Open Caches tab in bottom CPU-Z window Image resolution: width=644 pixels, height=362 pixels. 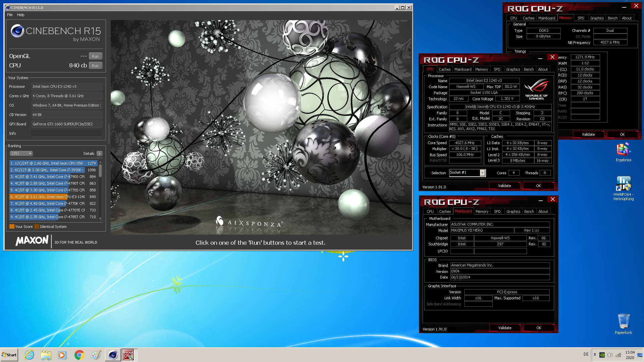(x=445, y=212)
